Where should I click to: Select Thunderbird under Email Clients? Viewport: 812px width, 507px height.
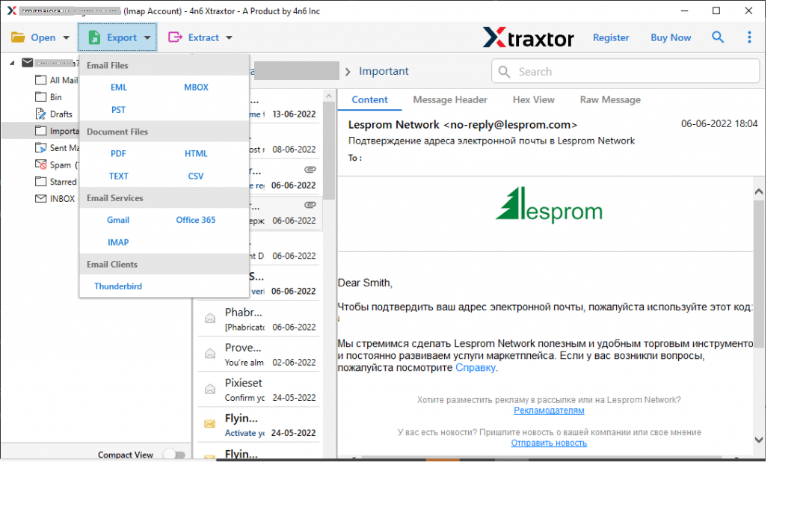coord(117,286)
